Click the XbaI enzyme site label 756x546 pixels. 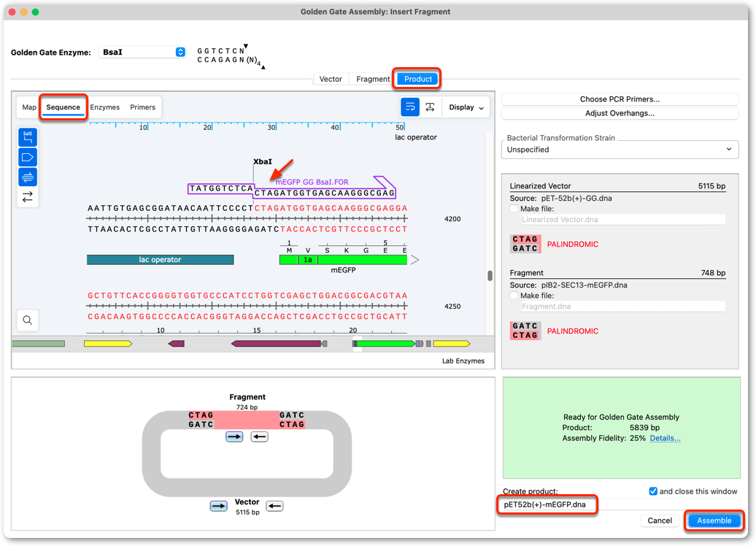point(262,161)
